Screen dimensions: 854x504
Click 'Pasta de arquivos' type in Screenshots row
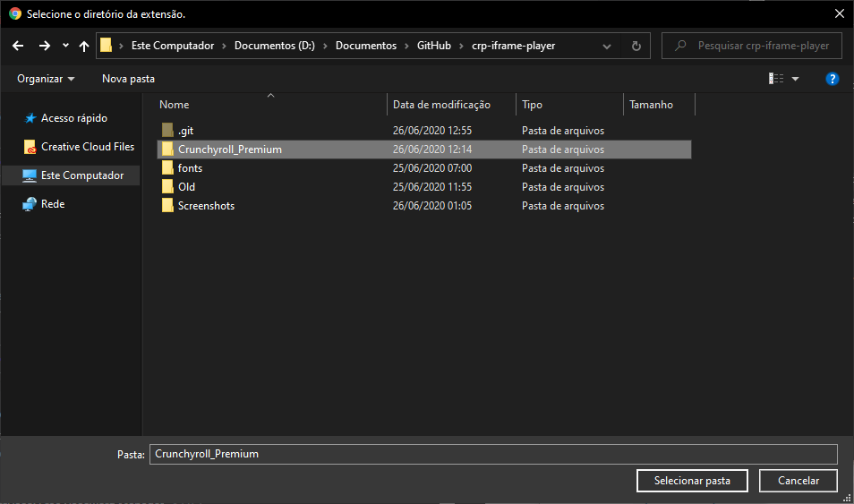tap(563, 206)
